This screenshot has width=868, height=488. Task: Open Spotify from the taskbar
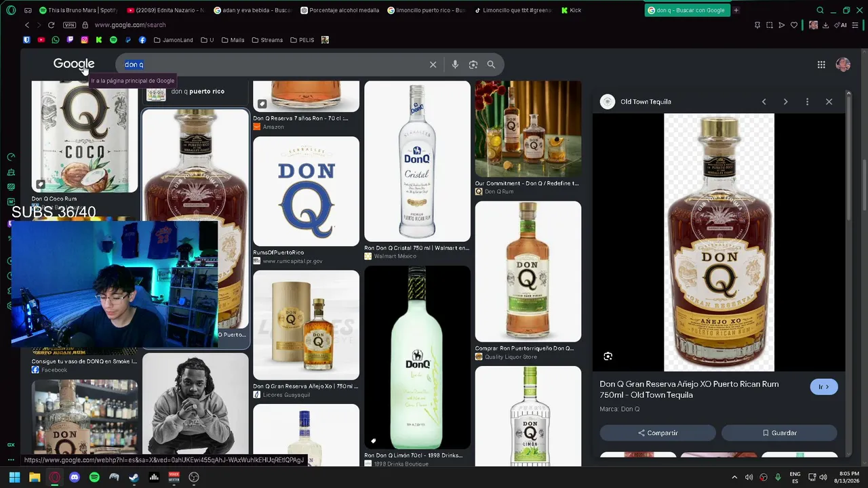click(94, 477)
